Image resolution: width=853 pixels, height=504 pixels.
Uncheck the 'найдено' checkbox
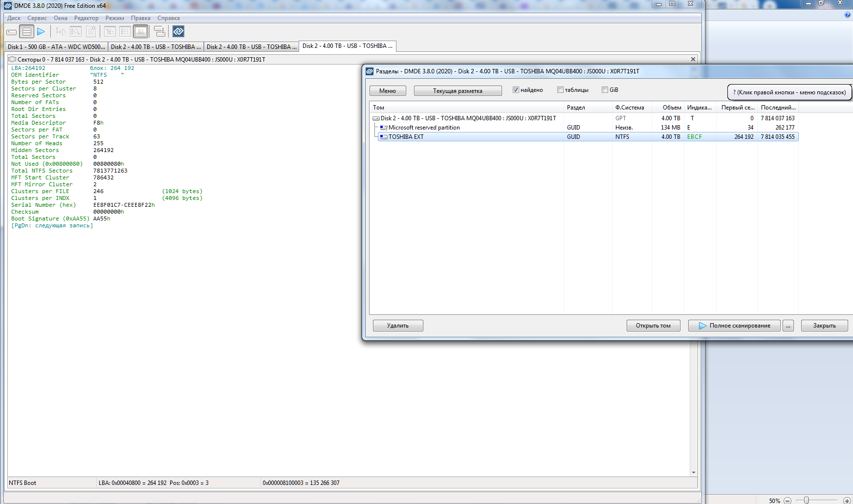click(x=516, y=90)
